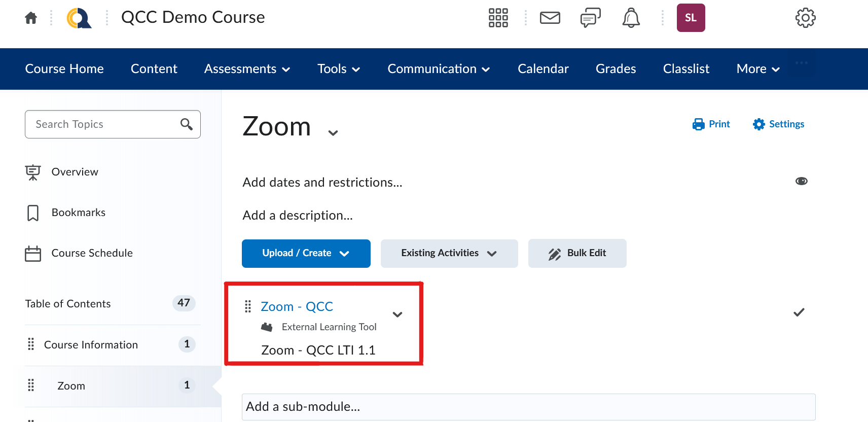Click the External Learning Tool puzzle icon
The width and height of the screenshot is (868, 422).
click(267, 327)
